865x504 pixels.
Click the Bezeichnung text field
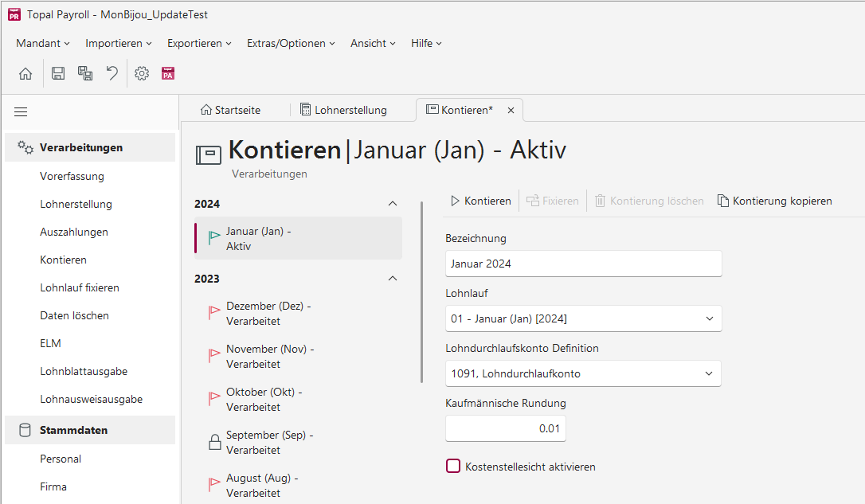tap(584, 264)
